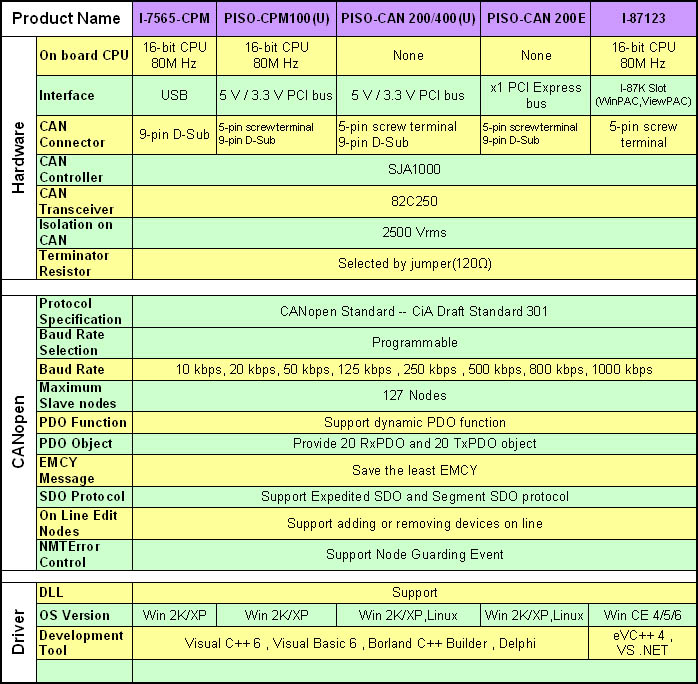698x684 pixels.
Task: Click the 'Development Tool' row label
Action: pos(84,643)
